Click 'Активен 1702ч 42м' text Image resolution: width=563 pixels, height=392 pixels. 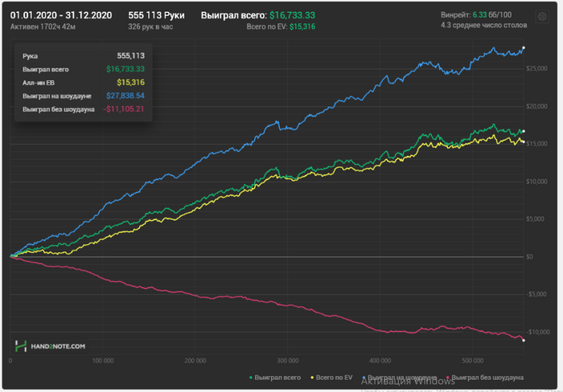(43, 27)
